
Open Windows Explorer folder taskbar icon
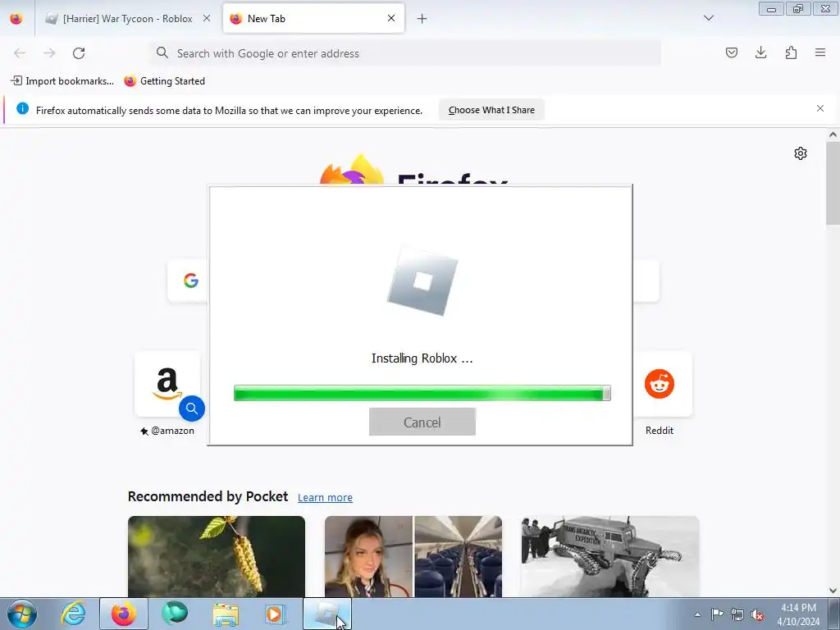pyautogui.click(x=226, y=614)
